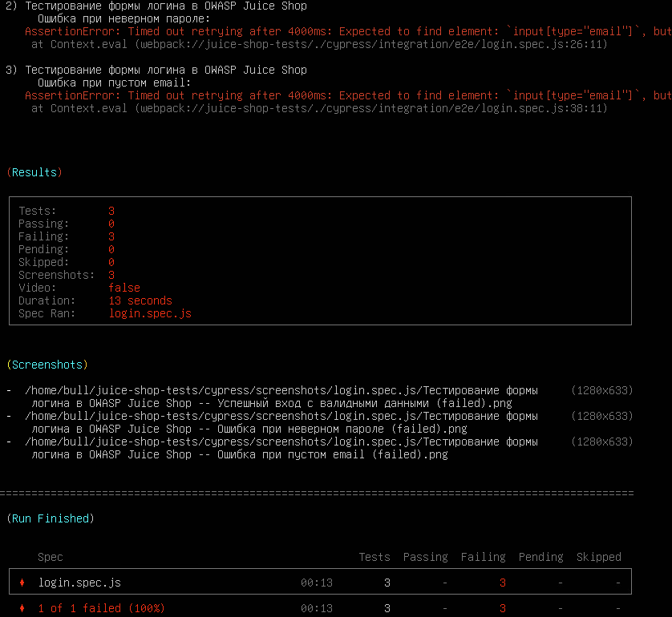
Task: Click the (1280x633) resolution label
Action: (602, 390)
